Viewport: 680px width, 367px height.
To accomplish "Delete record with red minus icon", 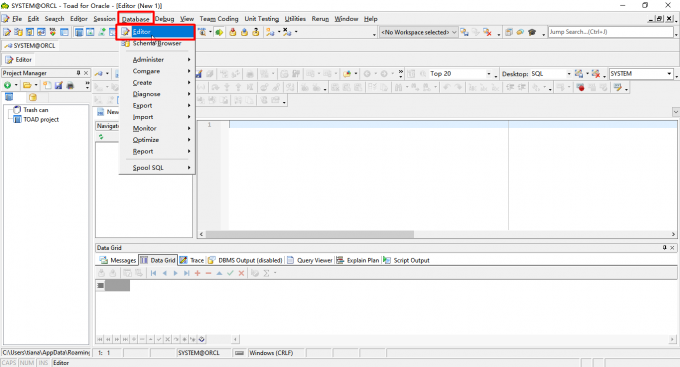I will [x=209, y=273].
